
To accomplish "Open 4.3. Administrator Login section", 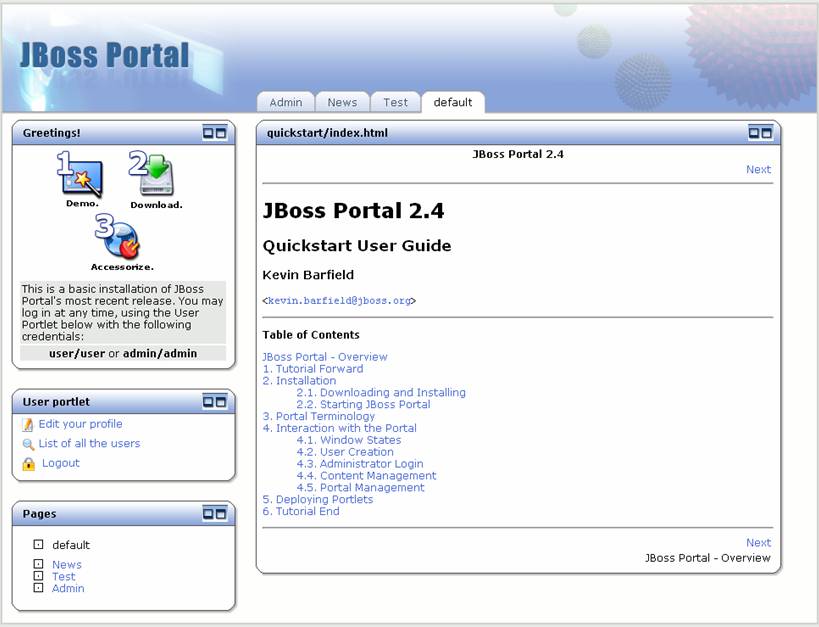I will pos(360,464).
